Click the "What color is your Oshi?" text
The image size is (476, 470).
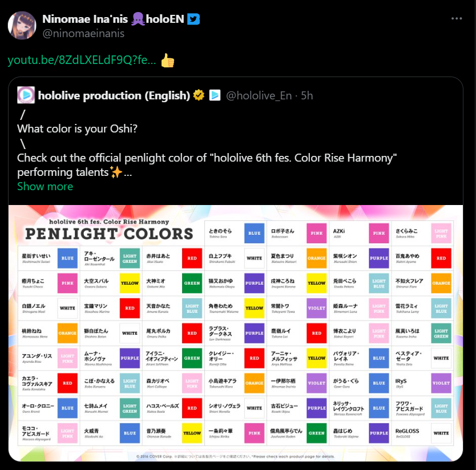point(77,128)
